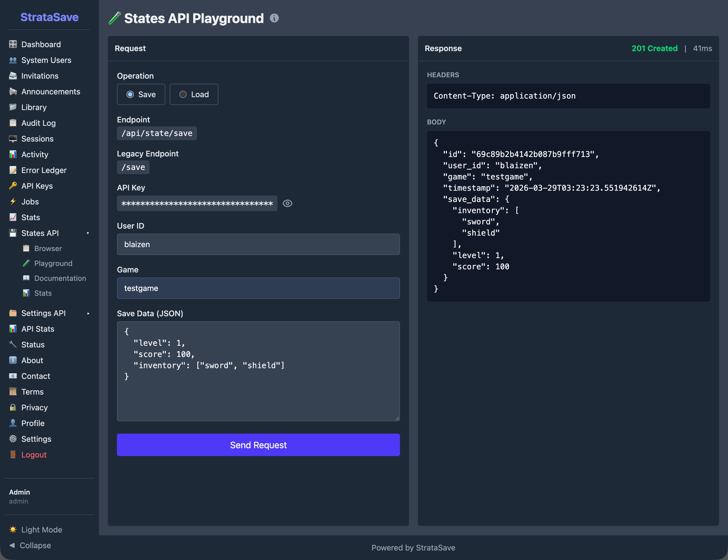Collapse the sidebar navigation
The height and width of the screenshot is (560, 728).
tap(35, 545)
